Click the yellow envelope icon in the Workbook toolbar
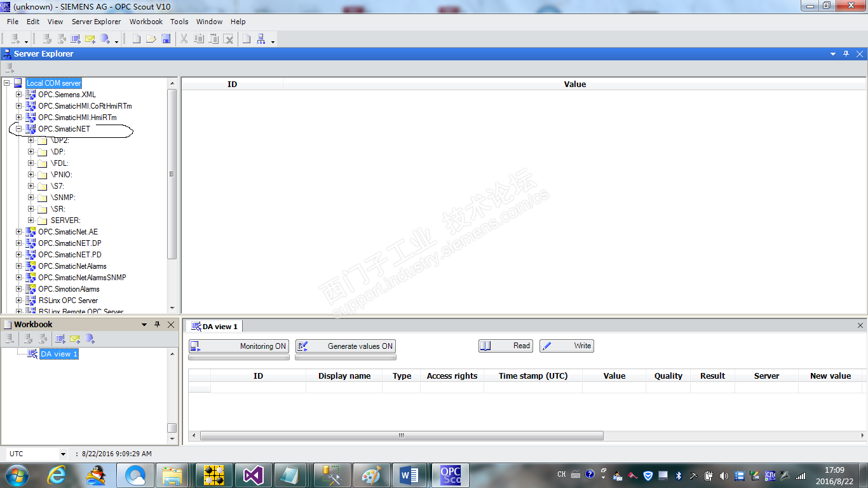This screenshot has width=868, height=488. (x=75, y=339)
